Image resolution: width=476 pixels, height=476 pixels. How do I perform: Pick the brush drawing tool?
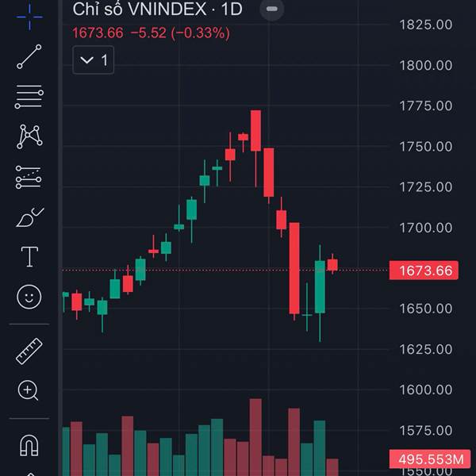click(x=29, y=217)
